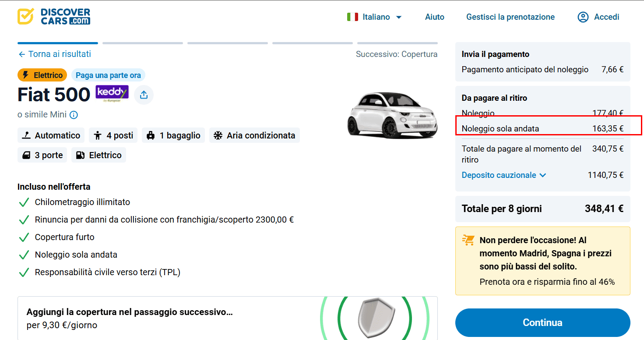Click the chevron next to Deposito cauzionale

click(543, 175)
